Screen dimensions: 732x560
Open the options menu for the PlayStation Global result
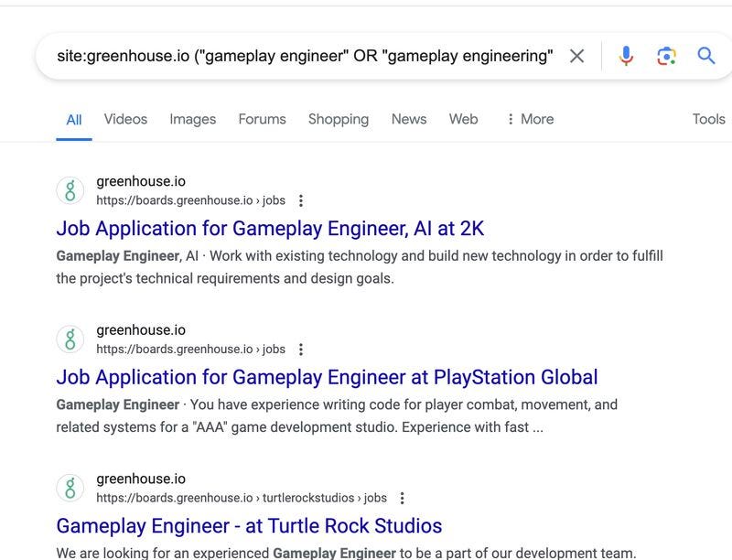coord(301,350)
